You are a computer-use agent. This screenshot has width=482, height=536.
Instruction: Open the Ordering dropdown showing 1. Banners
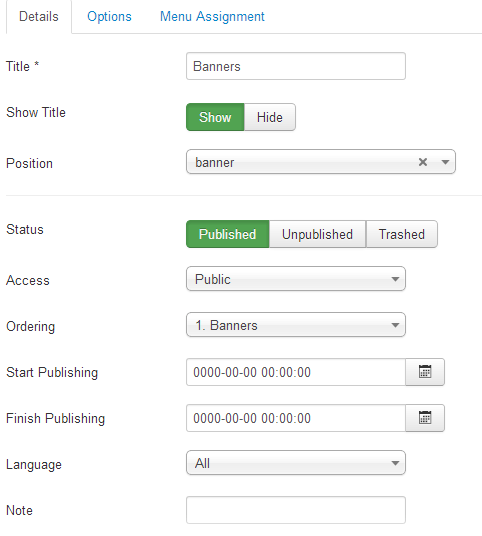tap(296, 325)
